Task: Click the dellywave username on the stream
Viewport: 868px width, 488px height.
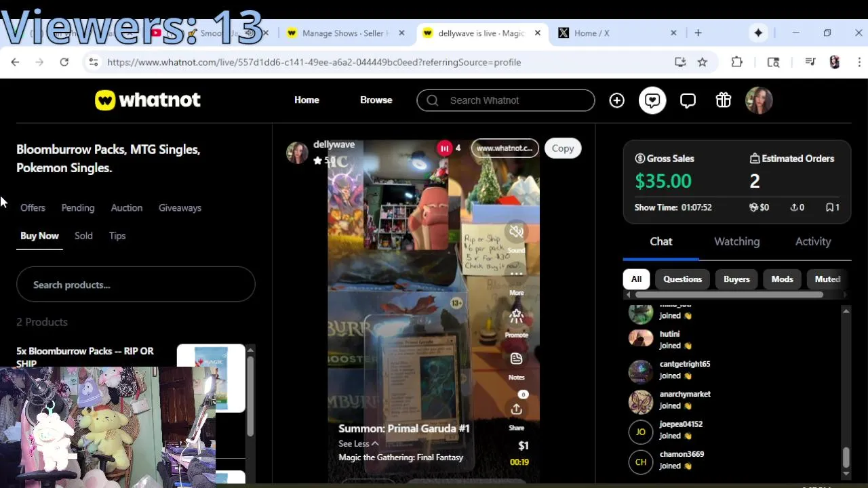Action: pyautogui.click(x=334, y=144)
